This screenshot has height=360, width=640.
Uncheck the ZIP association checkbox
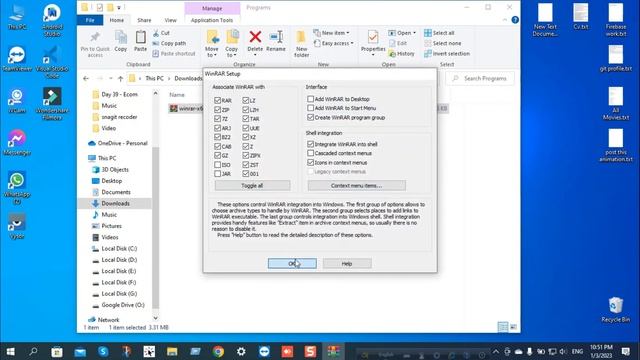[x=218, y=109]
